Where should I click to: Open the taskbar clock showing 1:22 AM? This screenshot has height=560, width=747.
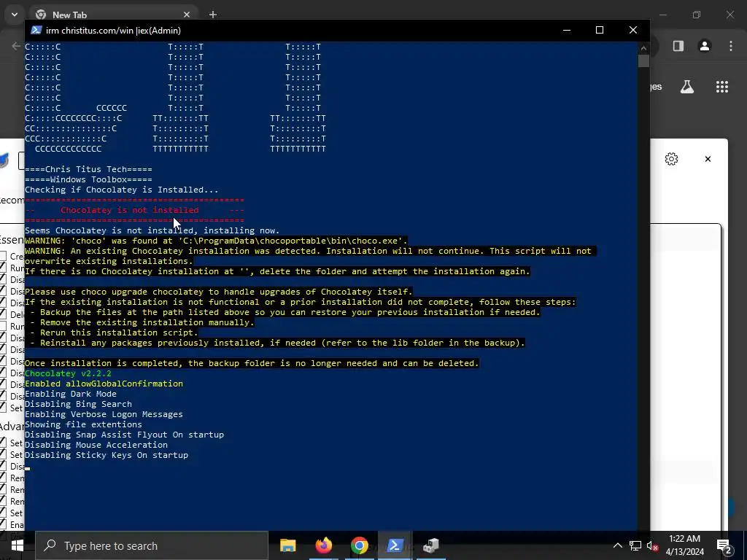(x=684, y=545)
